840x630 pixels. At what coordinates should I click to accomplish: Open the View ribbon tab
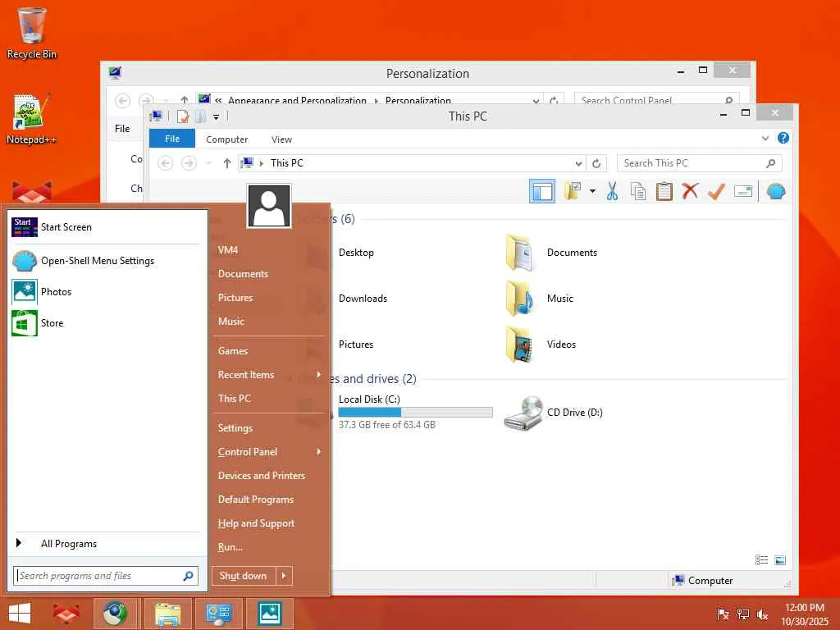(x=281, y=139)
